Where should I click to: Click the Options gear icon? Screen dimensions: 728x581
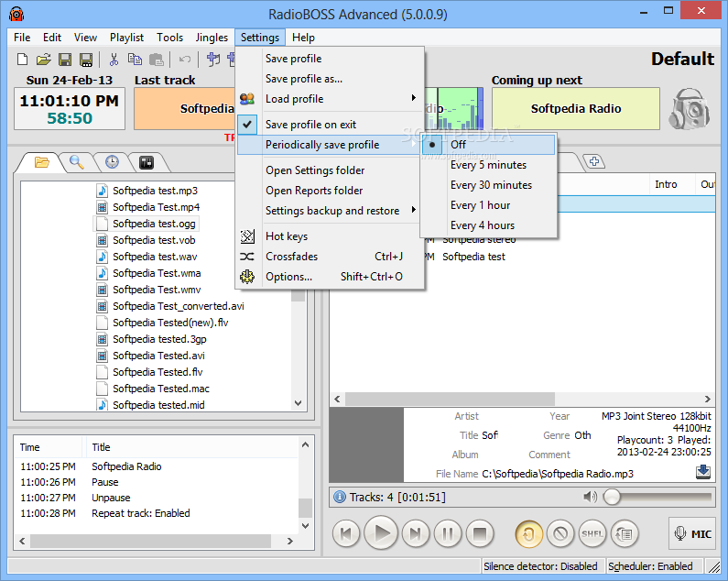pos(247,277)
